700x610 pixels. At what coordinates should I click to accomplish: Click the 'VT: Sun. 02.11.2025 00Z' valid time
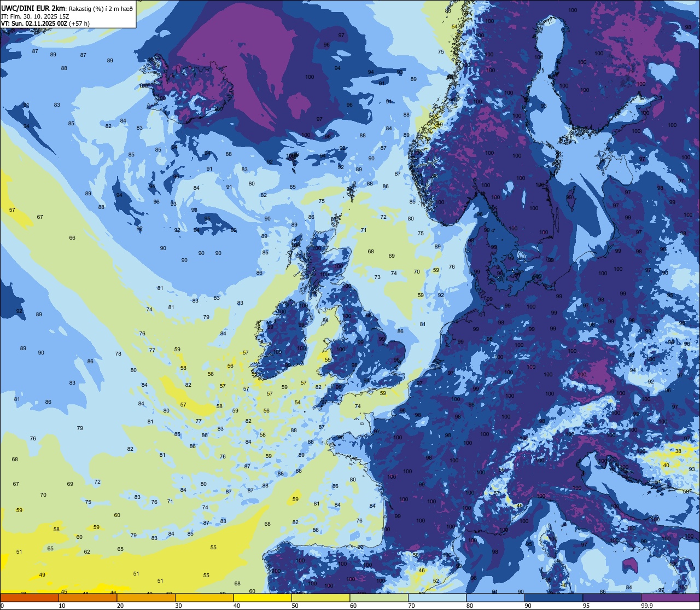[34, 24]
